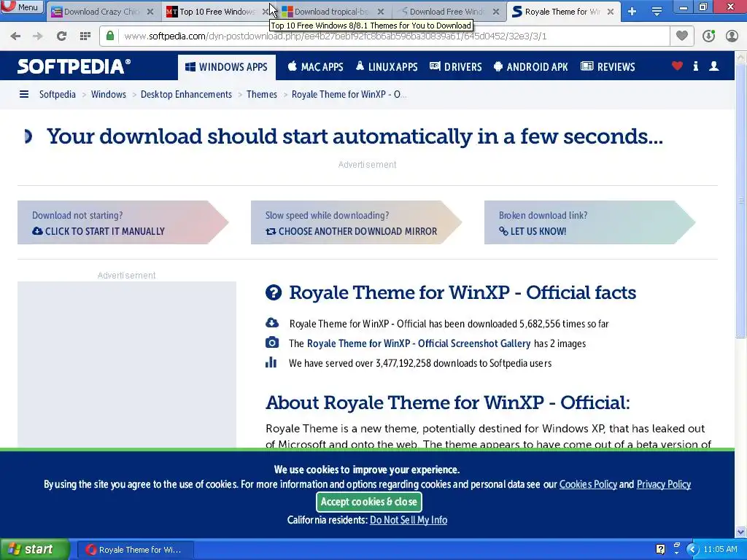Go to Softpedia breadcrumb link
The image size is (747, 560).
pyautogui.click(x=57, y=94)
